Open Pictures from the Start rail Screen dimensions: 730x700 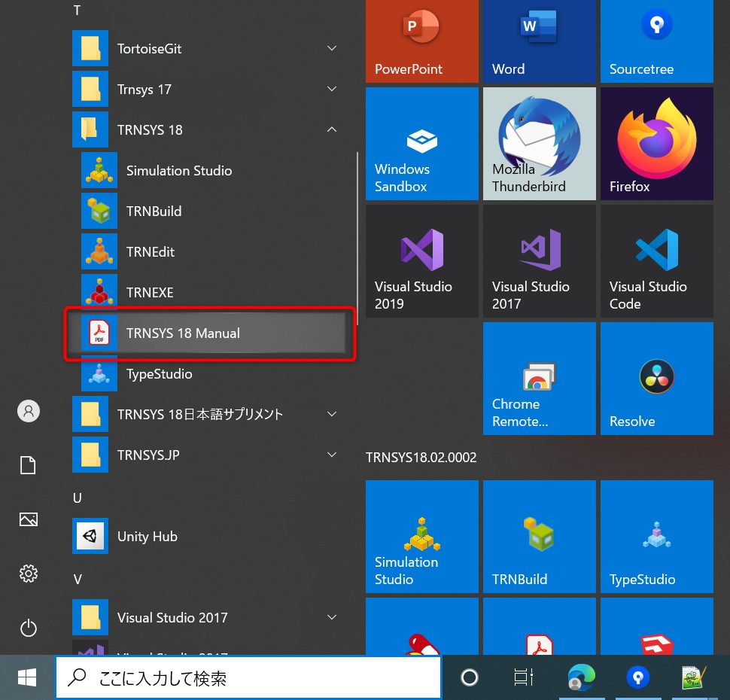(x=29, y=519)
